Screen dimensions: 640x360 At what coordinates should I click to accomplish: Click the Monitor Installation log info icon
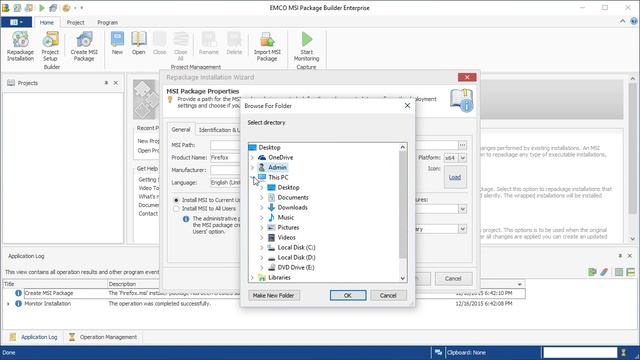click(x=18, y=304)
